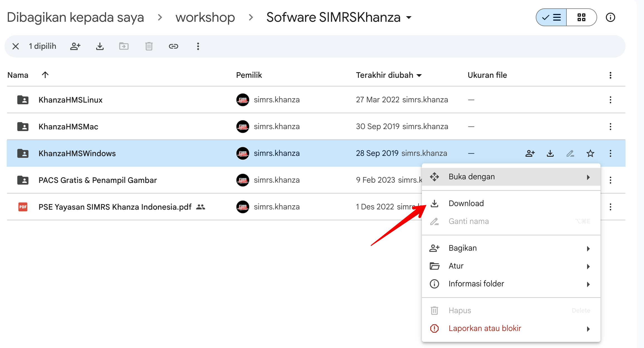This screenshot has height=348, width=644.
Task: Sort by the Nama column header
Action: pos(18,75)
